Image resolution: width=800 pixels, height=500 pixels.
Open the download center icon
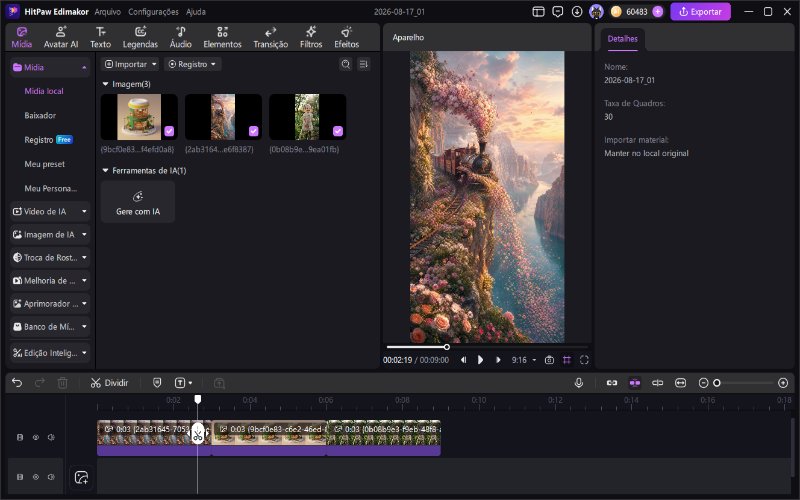click(x=577, y=11)
